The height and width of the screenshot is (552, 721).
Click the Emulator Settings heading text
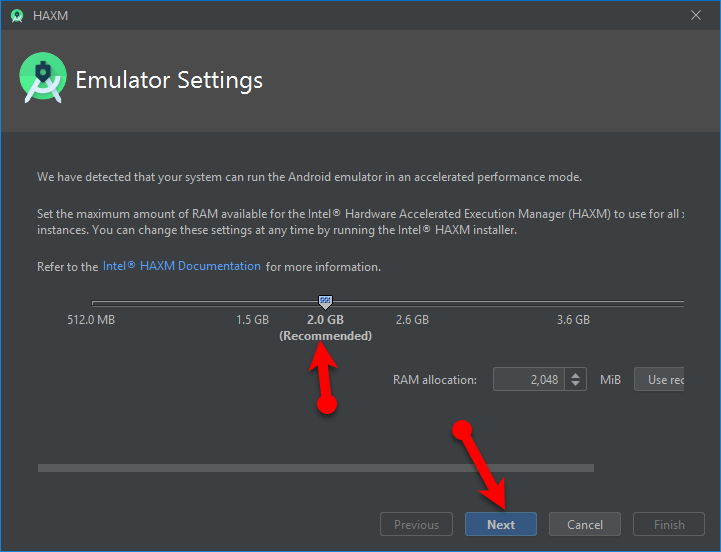coord(169,80)
